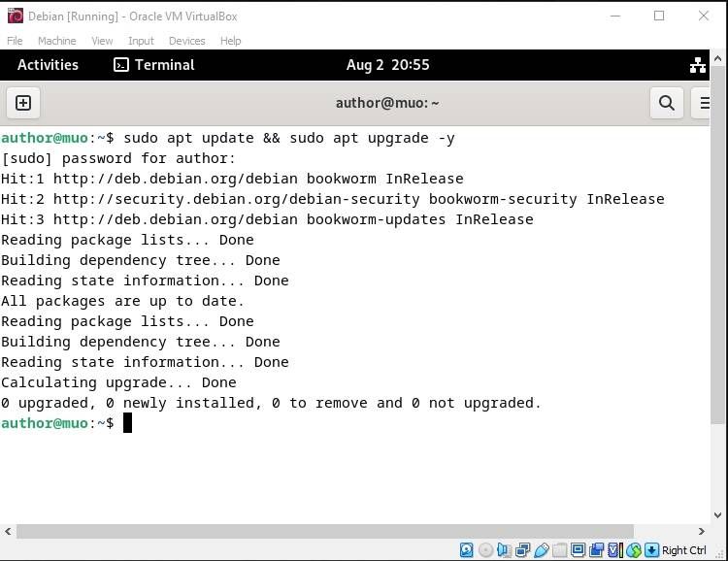Click 'Calculating upgrade... Done' line
This screenshot has width=728, height=561.
point(118,382)
